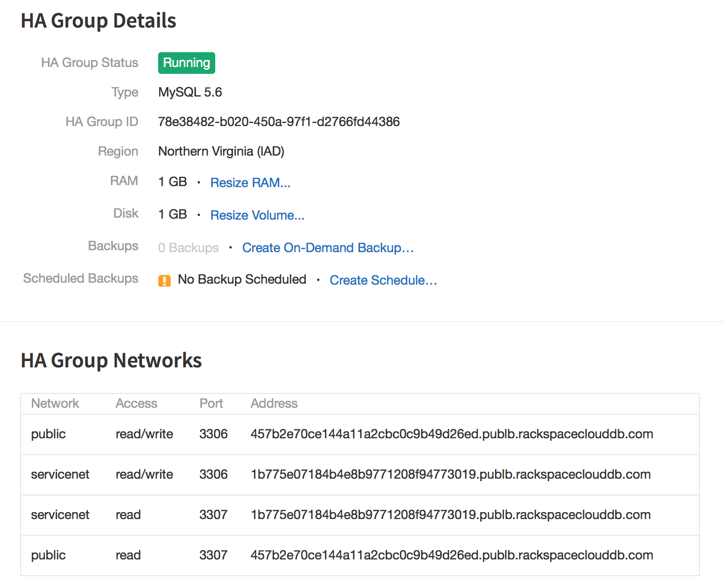Viewport: 724px width, 588px height.
Task: Click the Northern Virginia (IAD) region value
Action: (221, 151)
